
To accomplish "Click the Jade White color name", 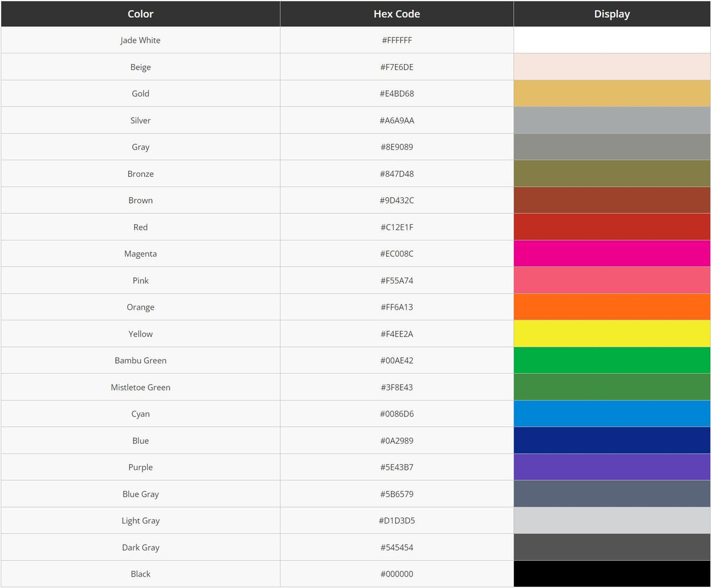I will (x=141, y=40).
